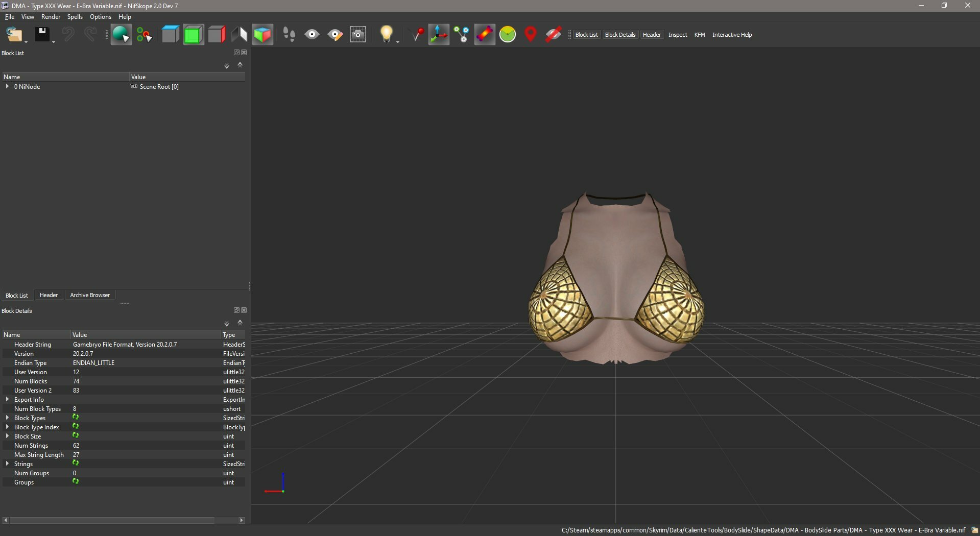Switch to side view red cube
Image resolution: width=980 pixels, height=536 pixels.
(x=217, y=35)
